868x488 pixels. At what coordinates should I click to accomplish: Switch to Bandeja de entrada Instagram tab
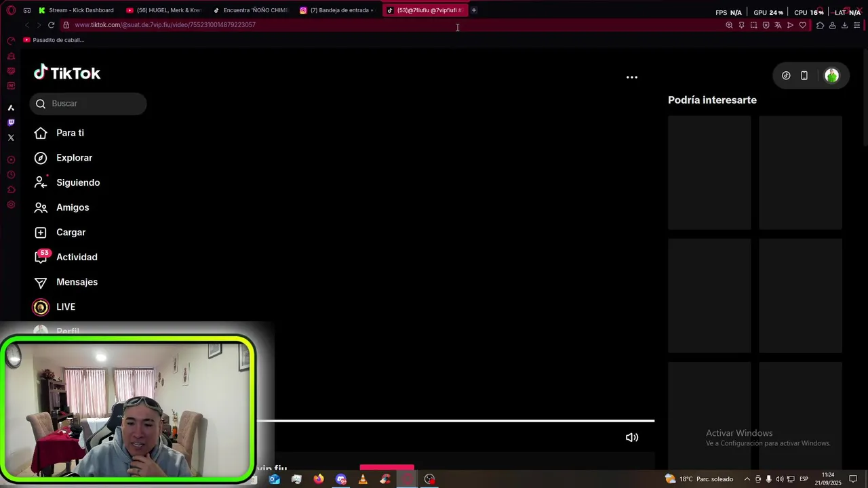click(x=337, y=10)
